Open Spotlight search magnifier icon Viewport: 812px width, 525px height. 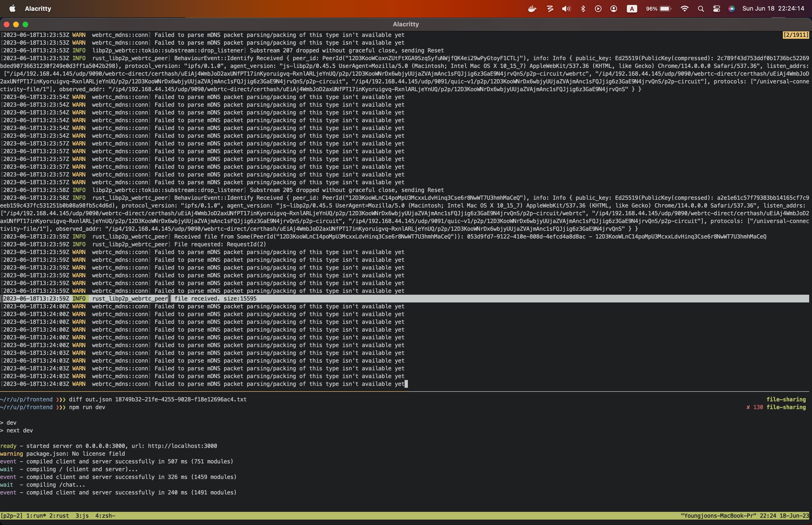pos(701,9)
